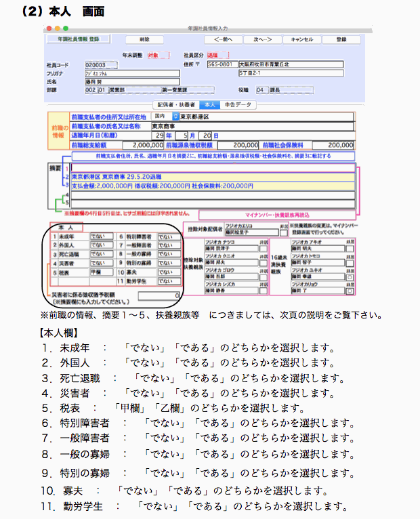The height and width of the screenshot is (519, 420).
Task: Click the 削除 (delete) button
Action: coord(144,39)
